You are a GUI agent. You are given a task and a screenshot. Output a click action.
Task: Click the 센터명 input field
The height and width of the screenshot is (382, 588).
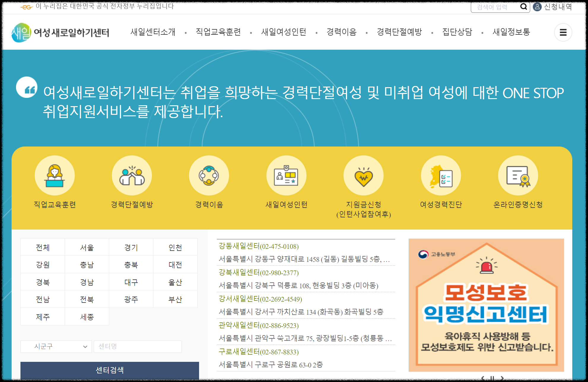(x=138, y=346)
